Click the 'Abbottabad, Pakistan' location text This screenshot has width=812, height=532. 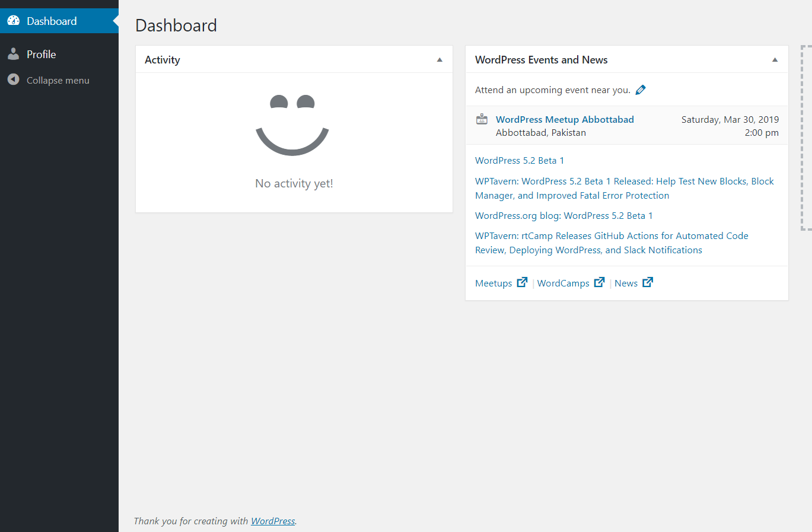click(541, 133)
